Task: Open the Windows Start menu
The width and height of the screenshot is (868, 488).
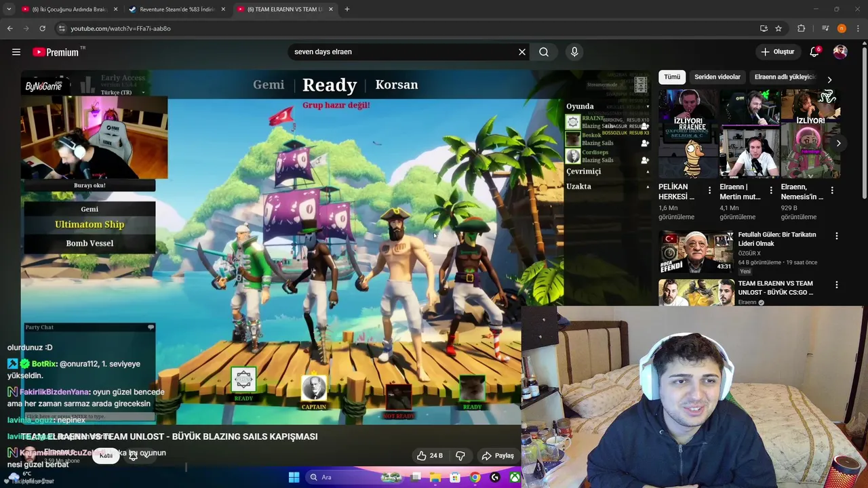Action: click(294, 477)
